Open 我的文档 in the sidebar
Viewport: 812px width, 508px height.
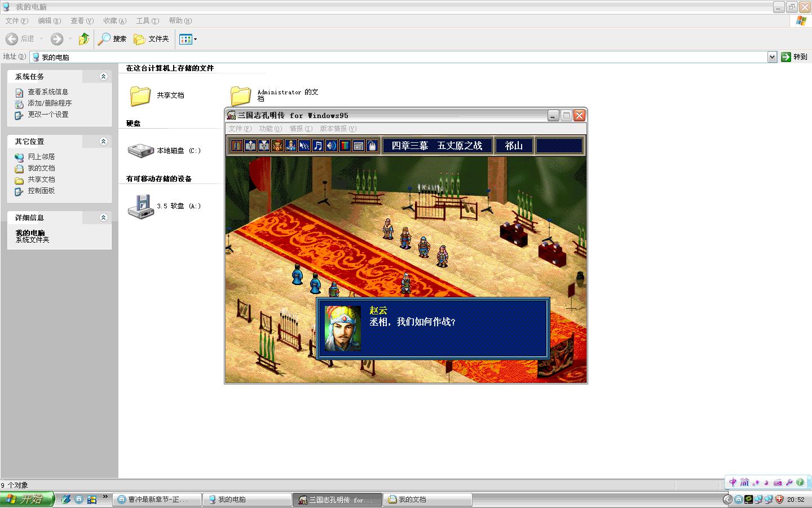(41, 168)
